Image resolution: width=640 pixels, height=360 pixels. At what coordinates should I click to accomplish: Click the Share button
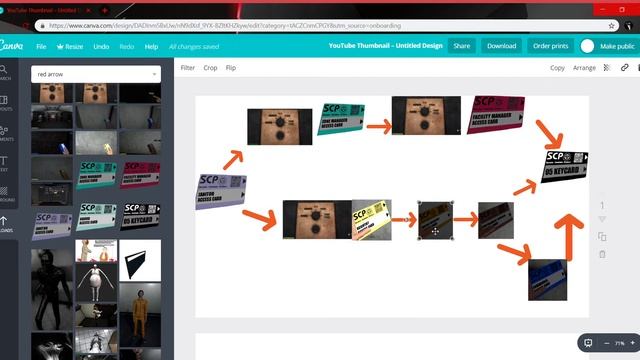pyautogui.click(x=462, y=46)
